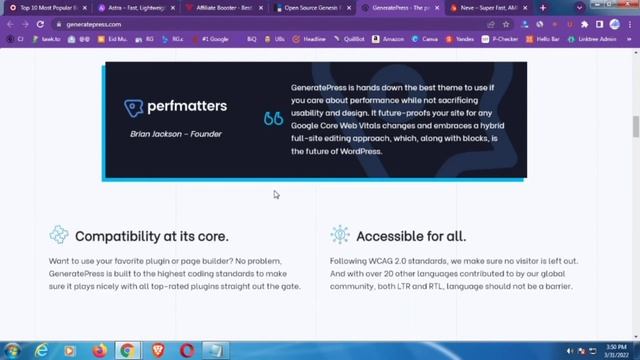Click the Accessible for all icon
The height and width of the screenshot is (360, 640).
coord(340,235)
